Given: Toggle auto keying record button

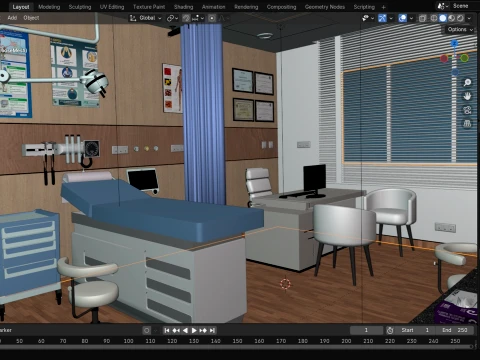Looking at the screenshot, I should coord(147,330).
